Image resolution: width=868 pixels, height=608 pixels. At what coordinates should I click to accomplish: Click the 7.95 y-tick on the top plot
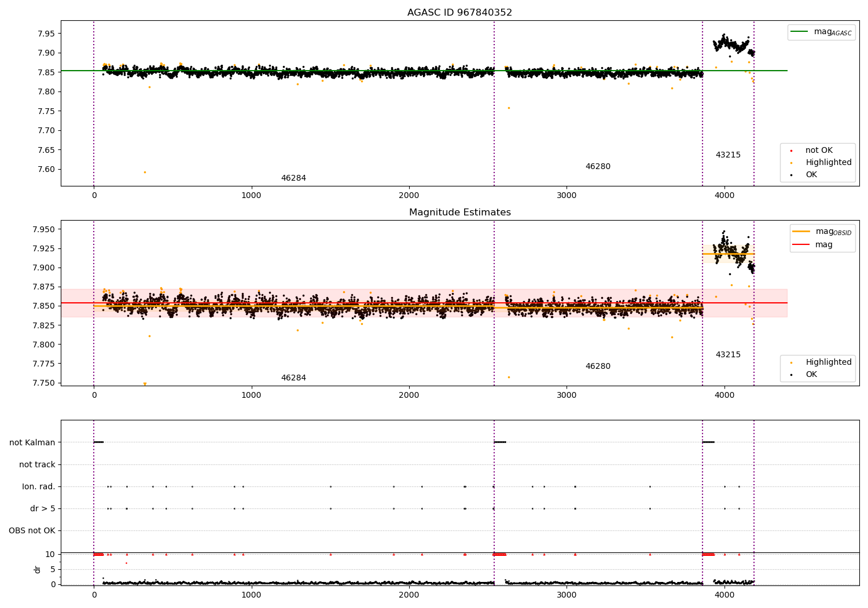point(45,34)
